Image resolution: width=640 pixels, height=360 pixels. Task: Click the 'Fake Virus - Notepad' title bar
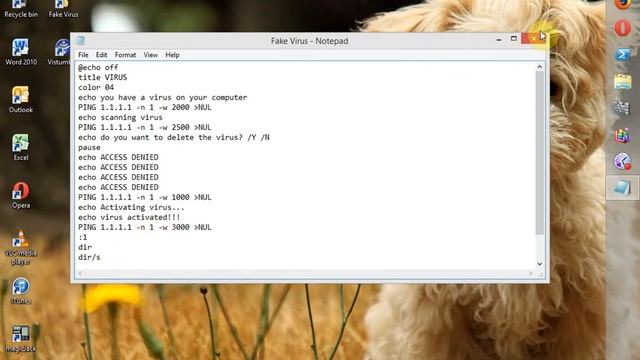(309, 41)
